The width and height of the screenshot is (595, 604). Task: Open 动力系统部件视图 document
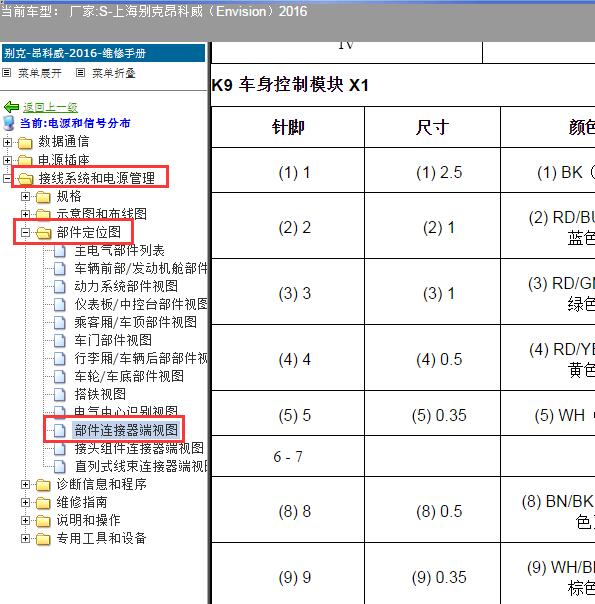[126, 286]
